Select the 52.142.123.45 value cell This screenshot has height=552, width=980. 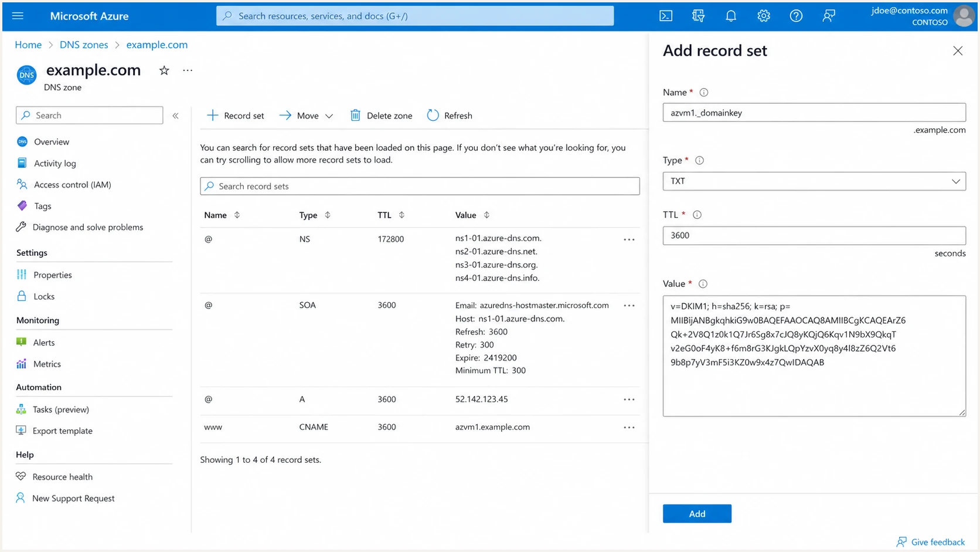point(482,399)
